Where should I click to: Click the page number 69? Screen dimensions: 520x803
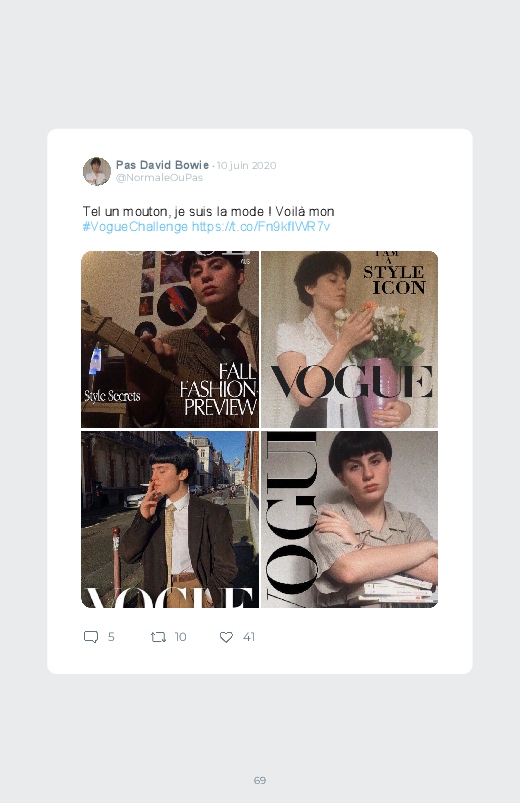(260, 780)
